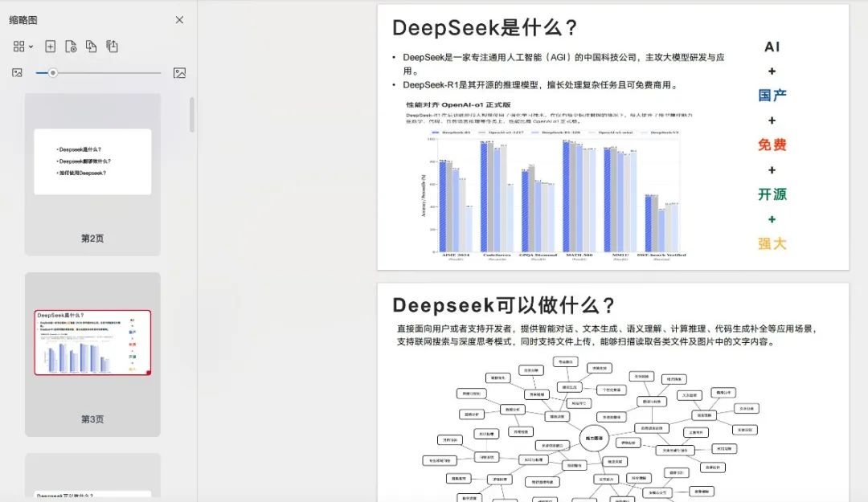Viewport: 868px width, 502px height.
Task: Click the delete page icon
Action: 71,47
